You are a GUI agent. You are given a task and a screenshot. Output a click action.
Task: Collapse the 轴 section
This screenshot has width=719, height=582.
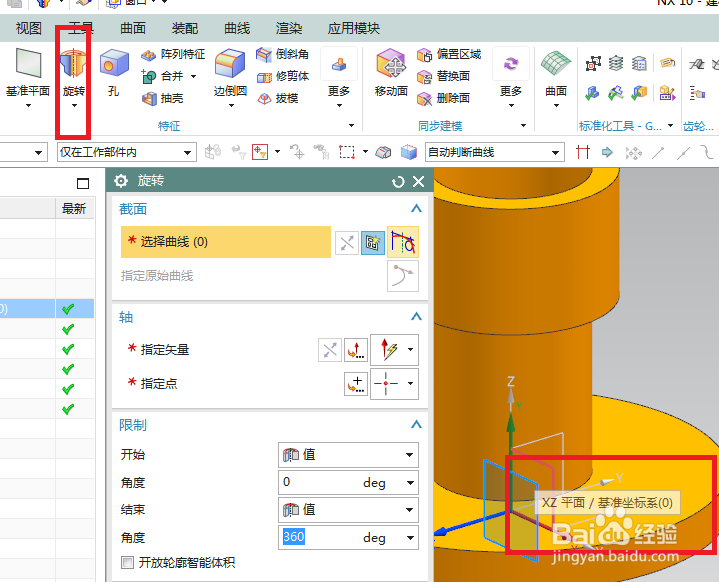416,316
